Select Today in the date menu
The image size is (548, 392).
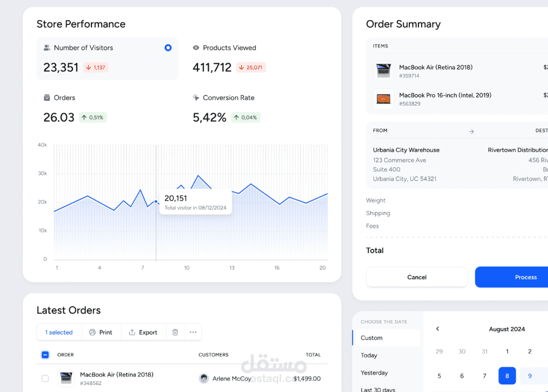click(x=368, y=355)
